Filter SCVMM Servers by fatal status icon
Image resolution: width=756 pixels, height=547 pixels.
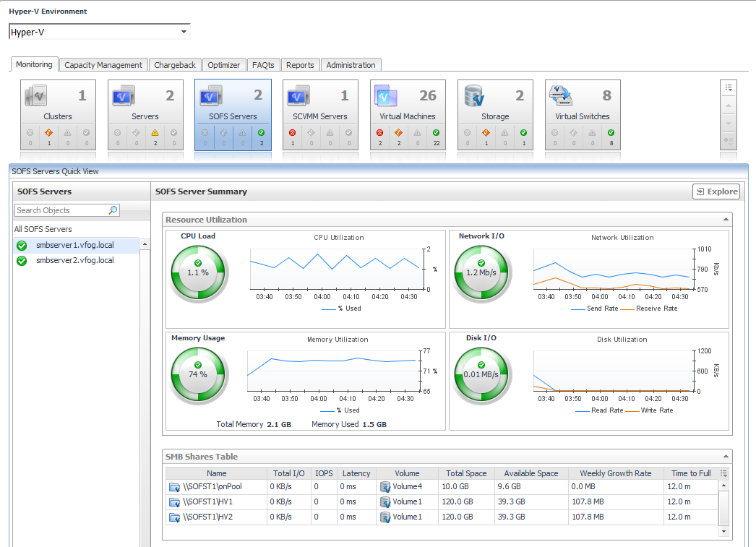tap(292, 132)
